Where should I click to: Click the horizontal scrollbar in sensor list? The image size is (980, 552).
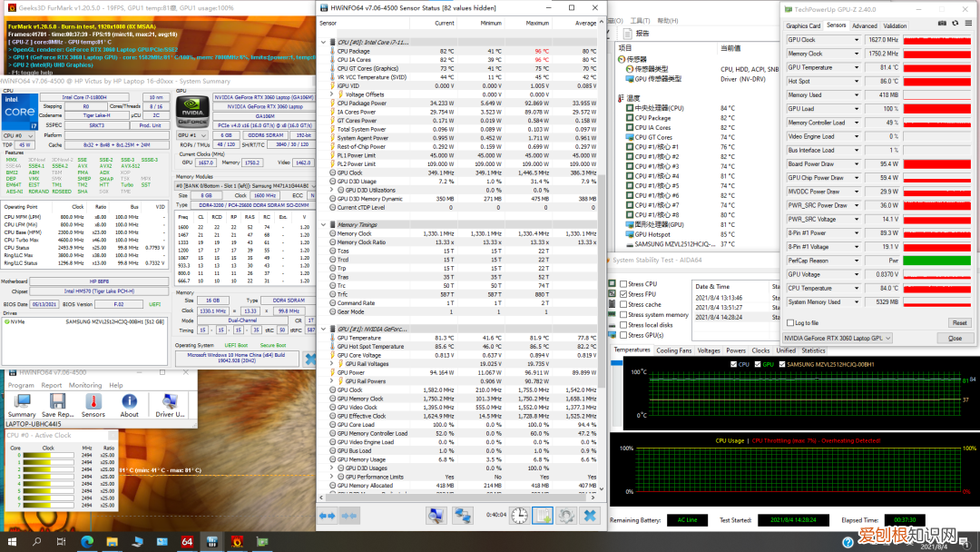click(454, 496)
